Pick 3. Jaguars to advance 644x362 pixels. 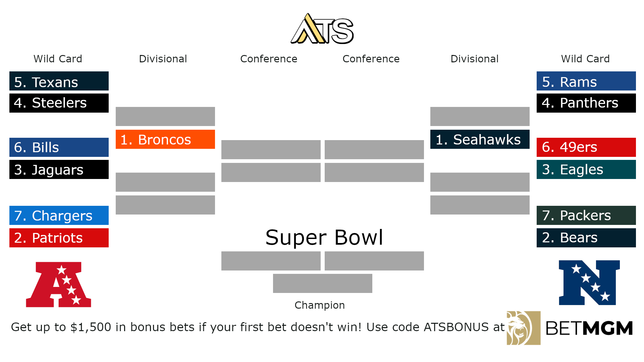[x=59, y=169]
